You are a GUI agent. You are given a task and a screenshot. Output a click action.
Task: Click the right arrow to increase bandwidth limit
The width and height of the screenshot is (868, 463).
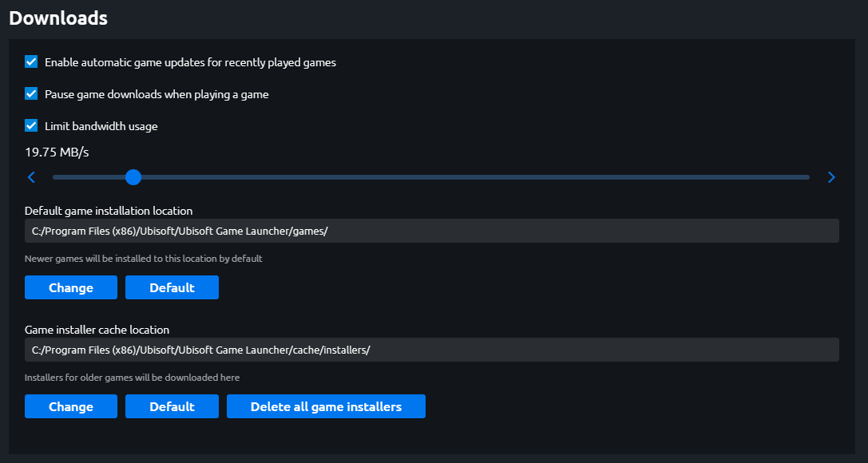831,176
